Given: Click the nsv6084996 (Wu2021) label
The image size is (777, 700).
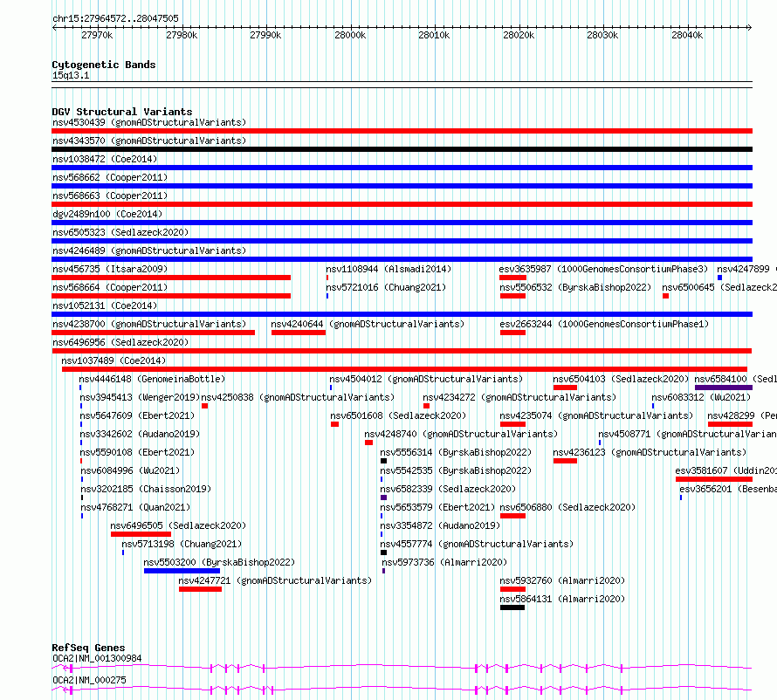Looking at the screenshot, I should coord(130,470).
